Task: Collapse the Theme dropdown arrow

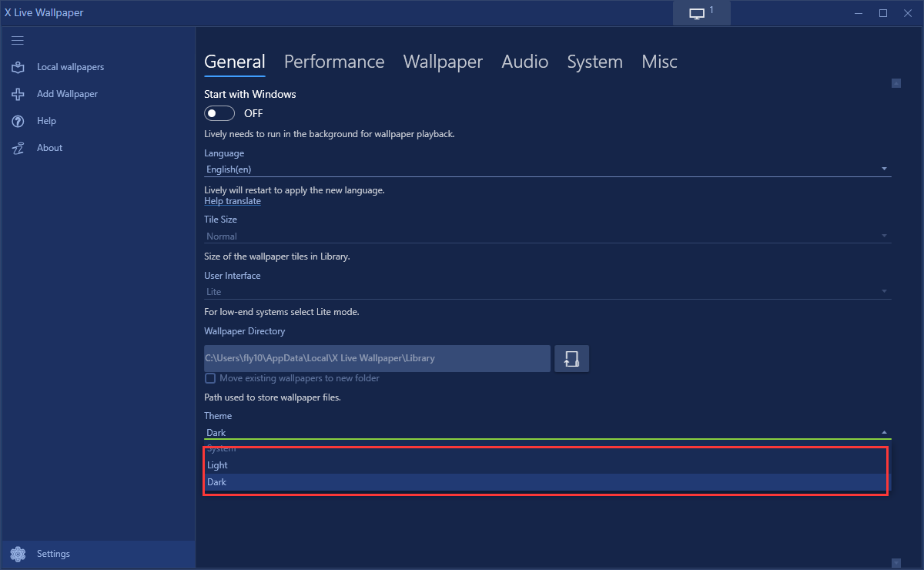Action: click(884, 433)
